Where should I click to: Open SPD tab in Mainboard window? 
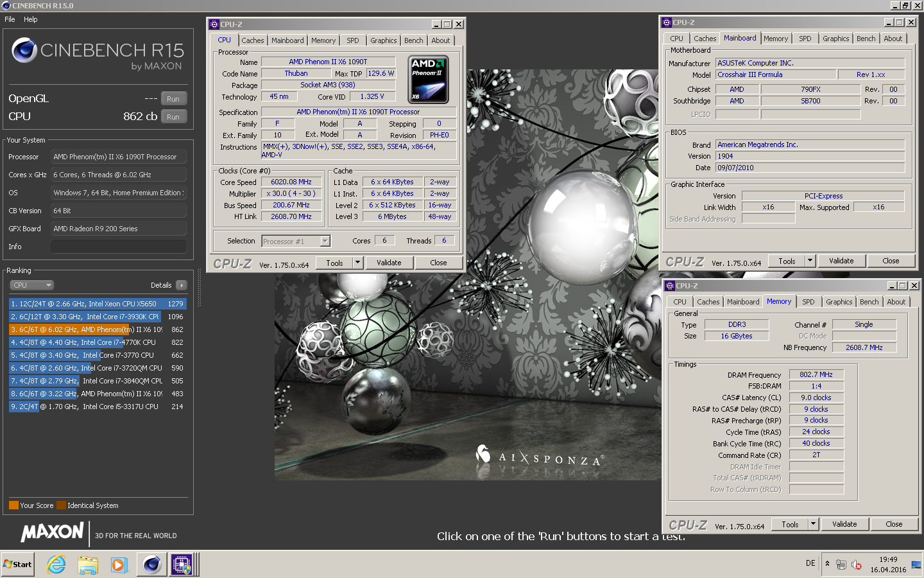805,39
